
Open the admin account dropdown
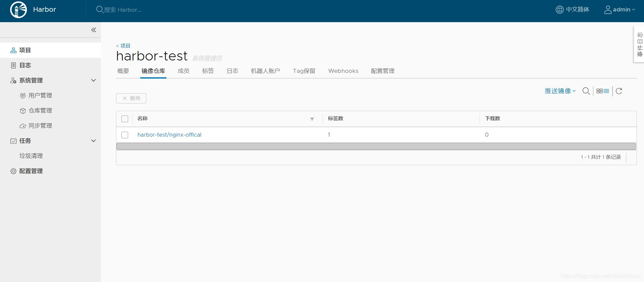(620, 10)
